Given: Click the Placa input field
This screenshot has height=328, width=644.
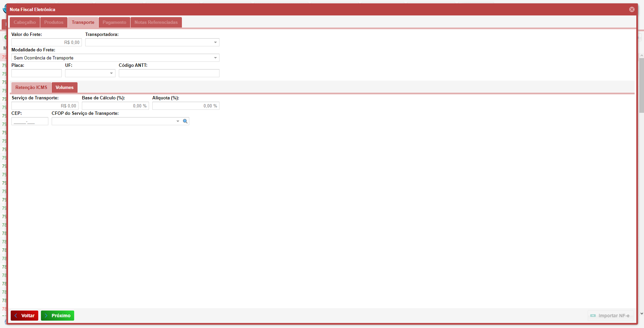Looking at the screenshot, I should (x=36, y=73).
